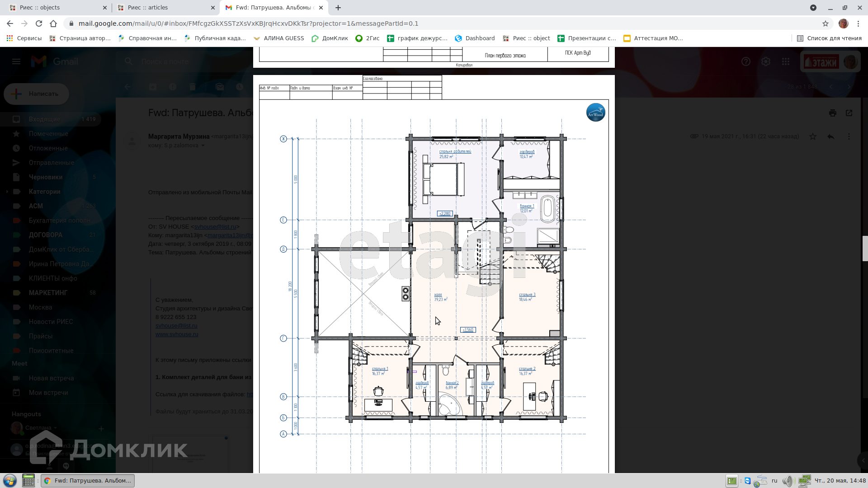This screenshot has width=868, height=488.
Task: Go to the older message arrow in Gmail
Action: (x=849, y=87)
